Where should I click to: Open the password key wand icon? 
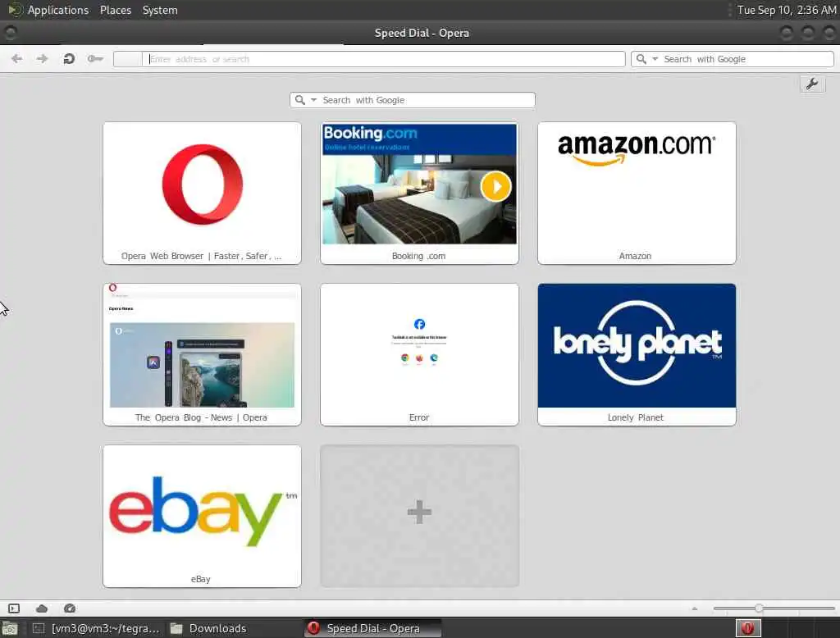[x=95, y=59]
